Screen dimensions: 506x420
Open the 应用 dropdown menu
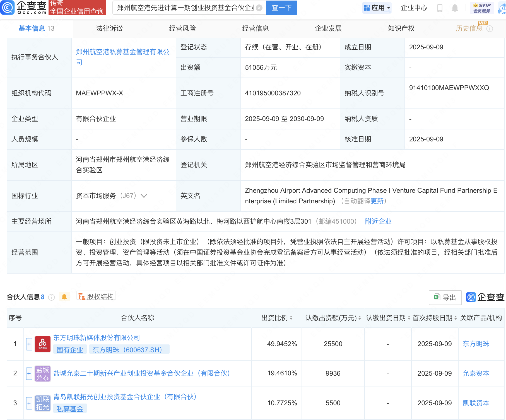(377, 8)
